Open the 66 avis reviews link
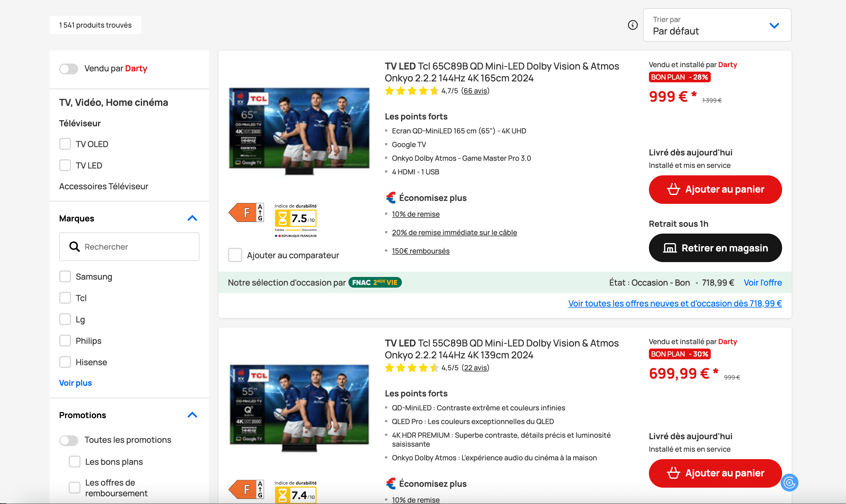 475,91
